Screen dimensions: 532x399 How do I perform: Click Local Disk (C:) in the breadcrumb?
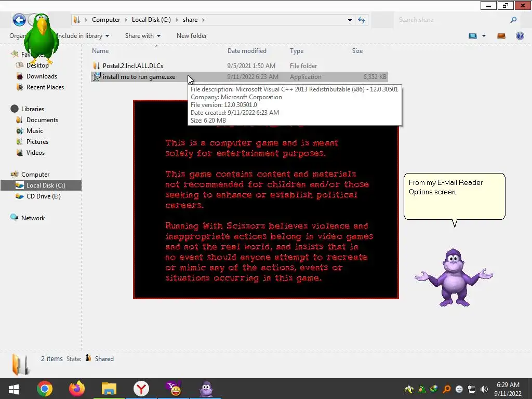tap(151, 20)
